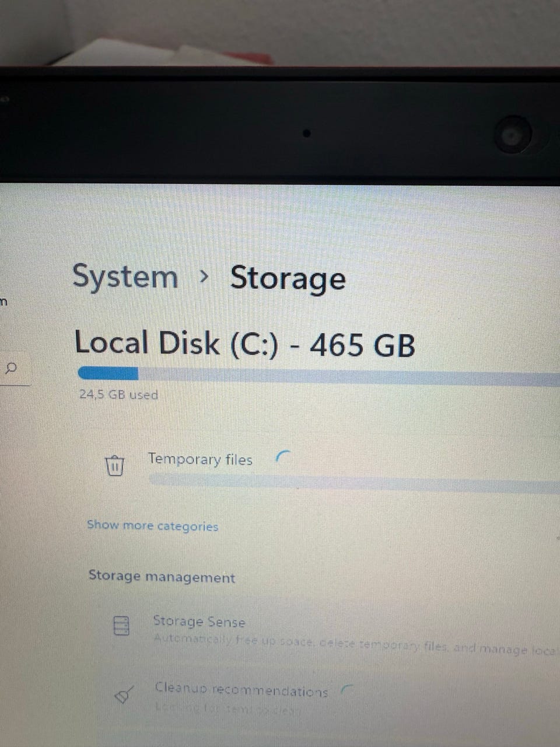Viewport: 560px width, 747px height.
Task: Click the Temporary files trash bin icon
Action: point(115,465)
